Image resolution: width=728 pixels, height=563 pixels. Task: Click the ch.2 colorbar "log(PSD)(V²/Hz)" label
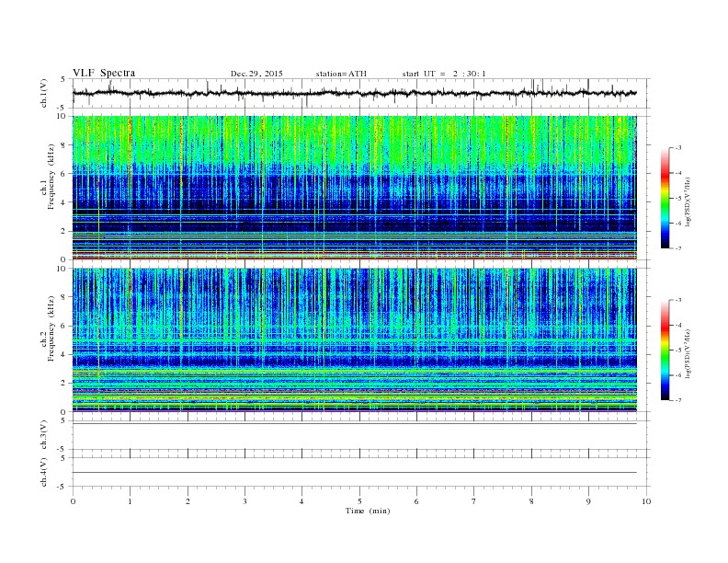[x=688, y=353]
